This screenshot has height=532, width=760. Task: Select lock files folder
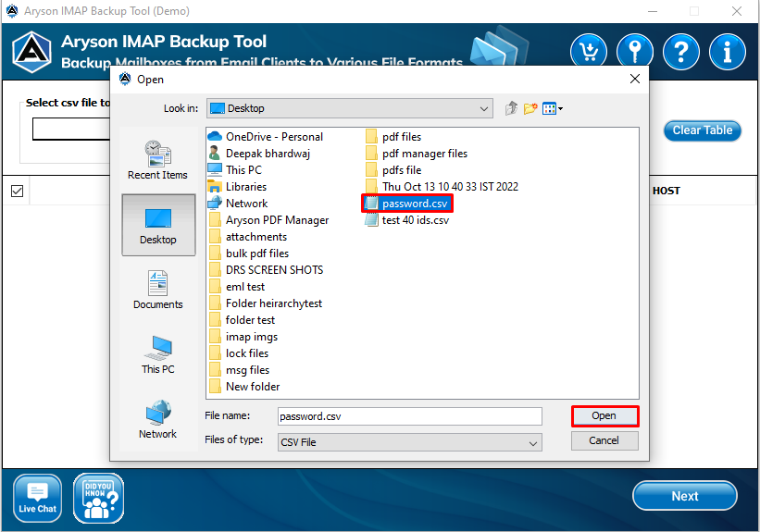click(x=239, y=353)
